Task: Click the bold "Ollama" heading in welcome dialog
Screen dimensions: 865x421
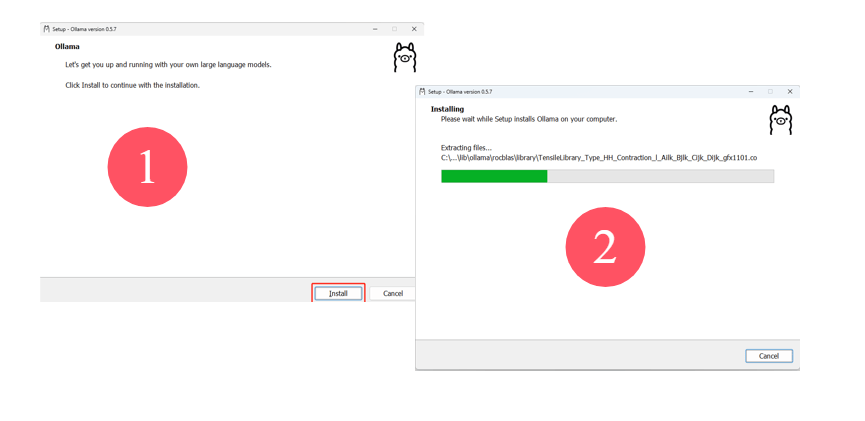Action: [67, 46]
